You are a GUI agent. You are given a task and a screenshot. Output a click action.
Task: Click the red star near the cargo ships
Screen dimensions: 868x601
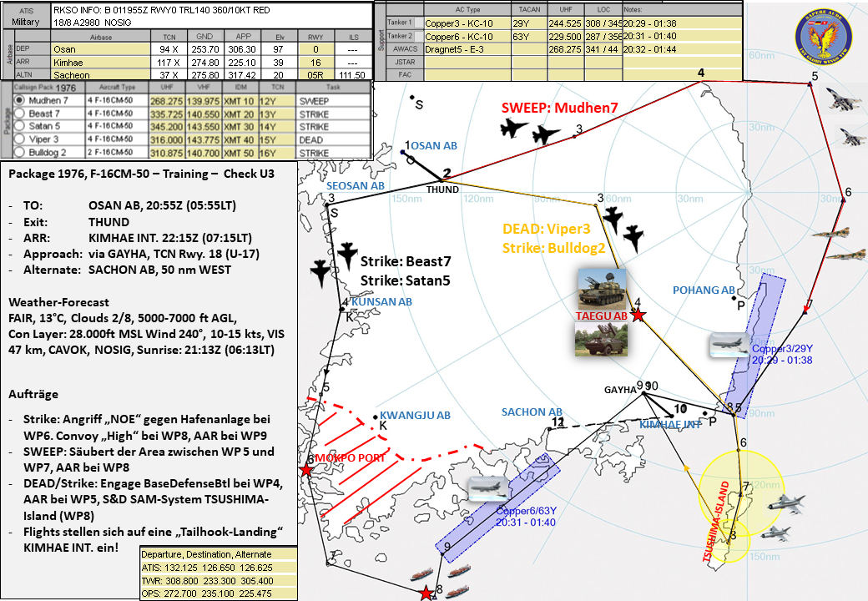click(x=426, y=593)
